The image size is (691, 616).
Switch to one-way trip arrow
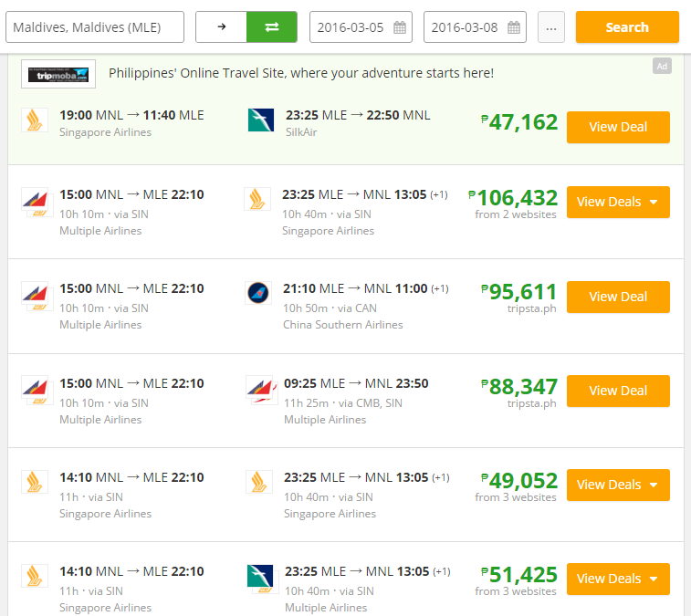pos(221,27)
